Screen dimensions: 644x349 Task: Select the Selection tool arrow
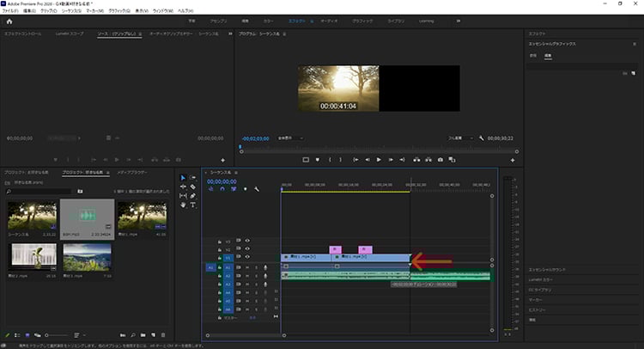point(183,178)
